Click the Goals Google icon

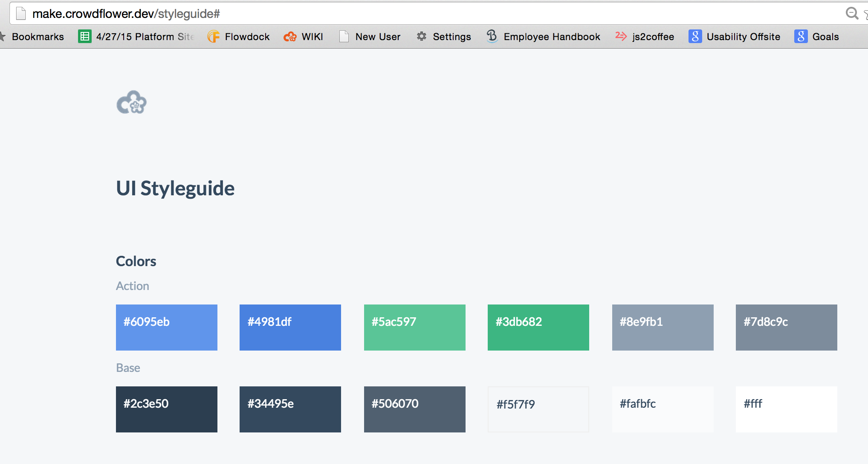click(801, 37)
